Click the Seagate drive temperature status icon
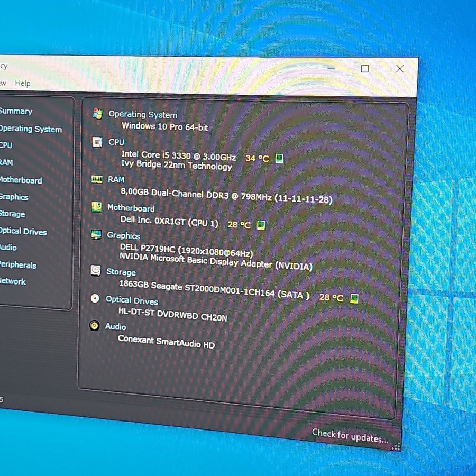This screenshot has width=476, height=476. tap(354, 298)
